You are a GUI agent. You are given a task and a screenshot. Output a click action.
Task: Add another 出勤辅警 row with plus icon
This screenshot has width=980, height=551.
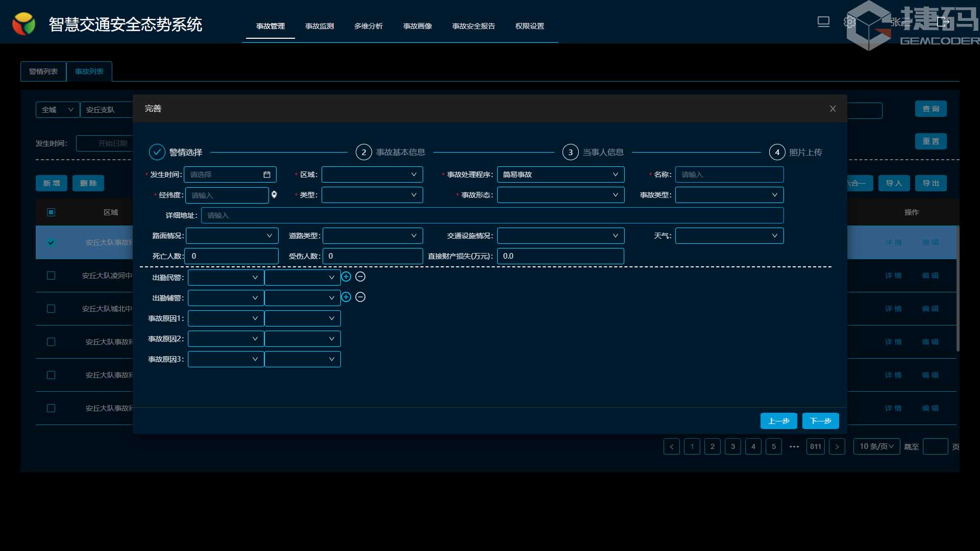coord(346,297)
